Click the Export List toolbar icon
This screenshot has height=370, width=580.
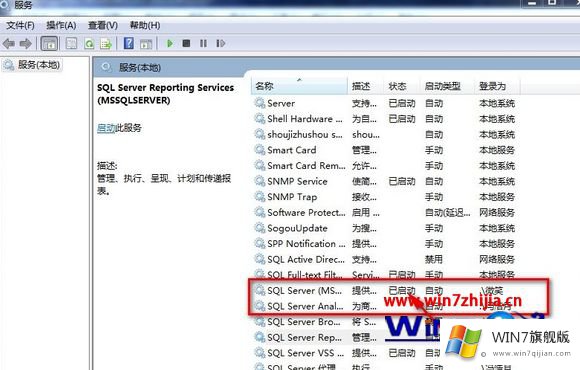tap(106, 44)
